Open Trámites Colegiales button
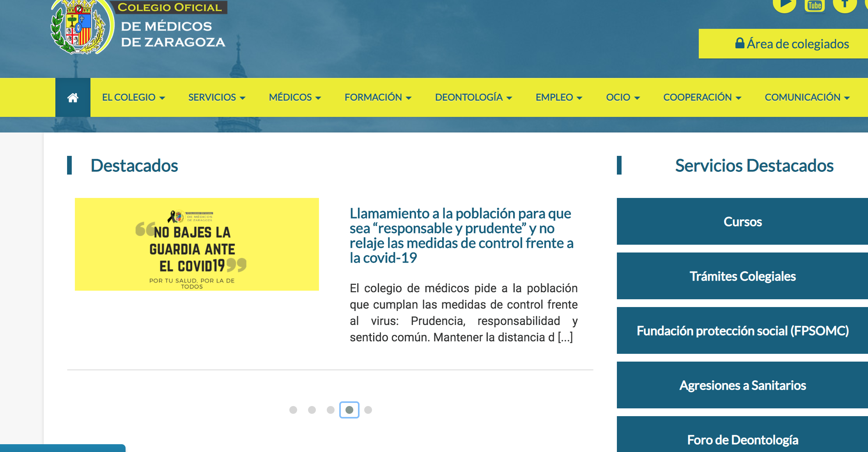 pos(742,276)
